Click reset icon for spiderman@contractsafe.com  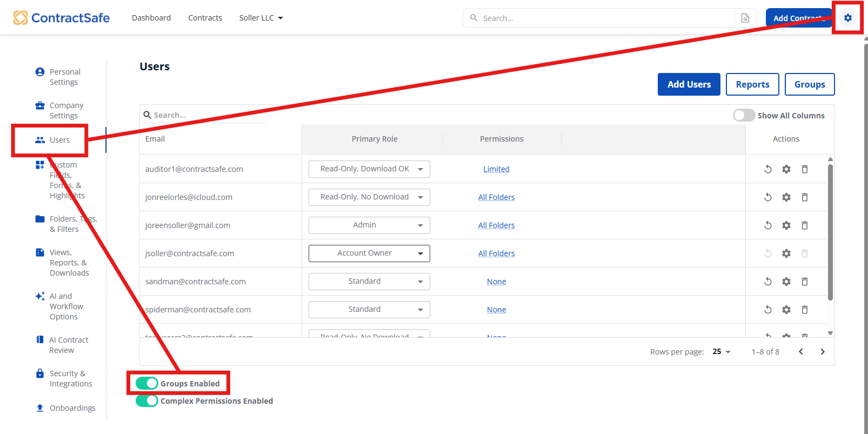767,310
